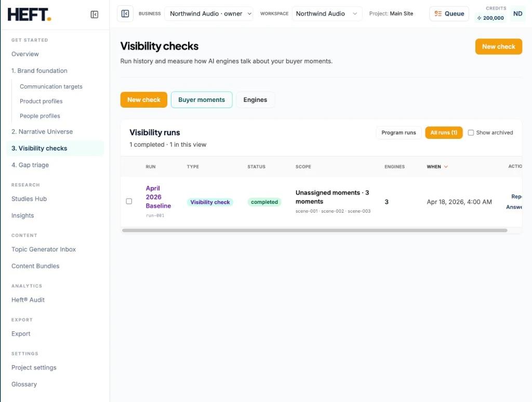The image size is (532, 402).
Task: Toggle the panel icon left of BUSINESS label
Action: (x=125, y=14)
